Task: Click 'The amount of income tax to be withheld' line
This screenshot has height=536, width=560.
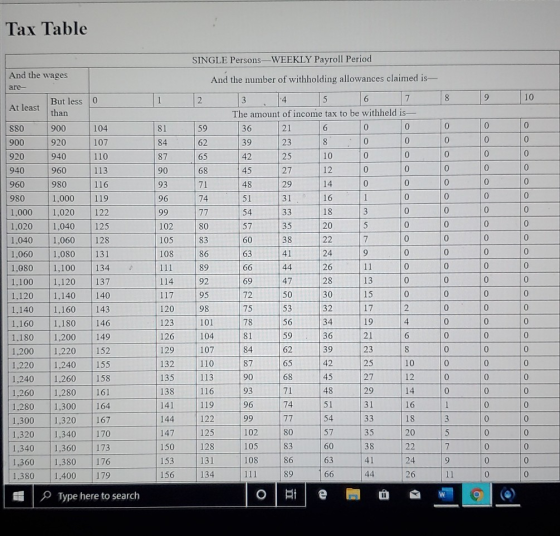Action: point(324,114)
